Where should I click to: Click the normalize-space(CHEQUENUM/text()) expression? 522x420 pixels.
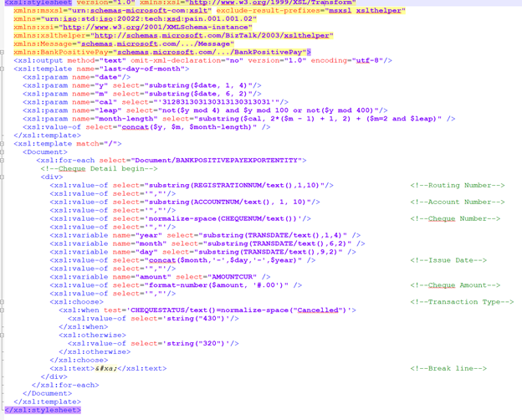point(223,219)
